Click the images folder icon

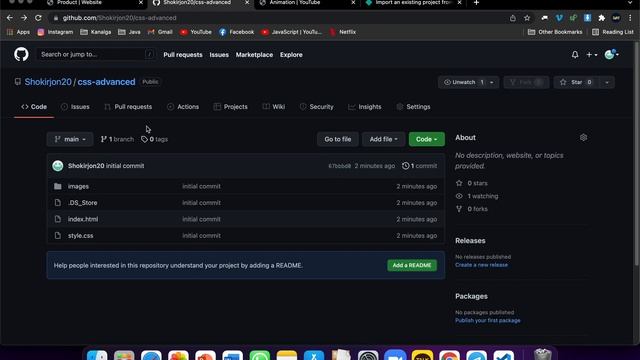tap(58, 186)
